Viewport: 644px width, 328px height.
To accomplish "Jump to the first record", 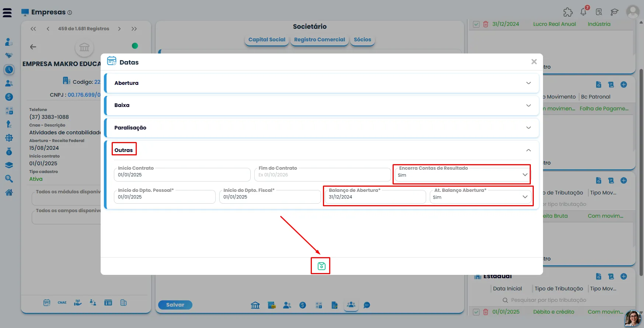I will click(x=33, y=29).
